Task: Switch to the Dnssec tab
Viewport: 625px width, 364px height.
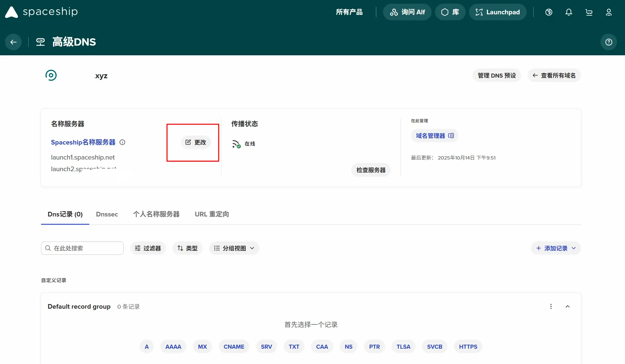Action: pyautogui.click(x=107, y=214)
